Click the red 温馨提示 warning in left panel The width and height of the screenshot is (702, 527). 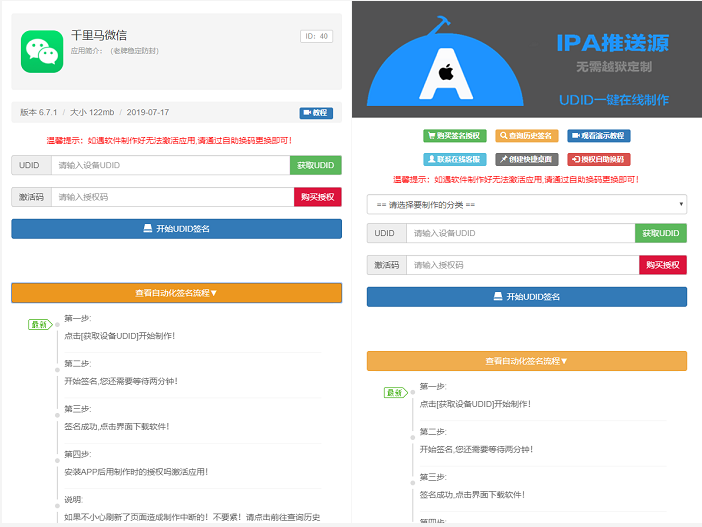169,141
